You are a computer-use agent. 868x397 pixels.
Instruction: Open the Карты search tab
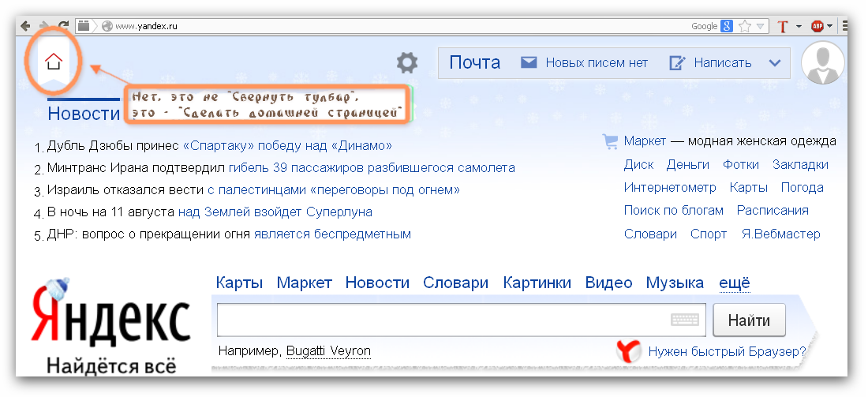239,283
